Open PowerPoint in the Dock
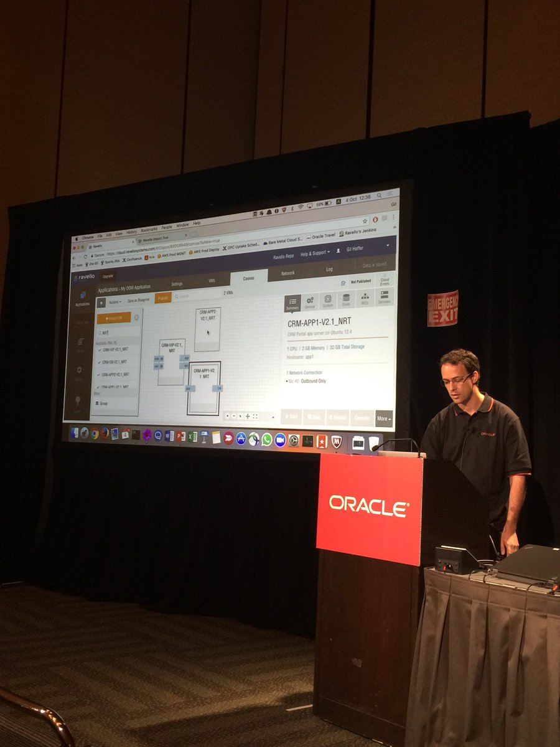This screenshot has width=560, height=747. (x=180, y=436)
